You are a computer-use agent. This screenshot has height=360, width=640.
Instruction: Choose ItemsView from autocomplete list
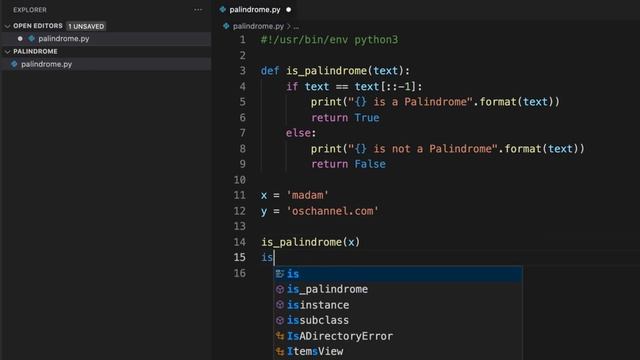(x=398, y=351)
